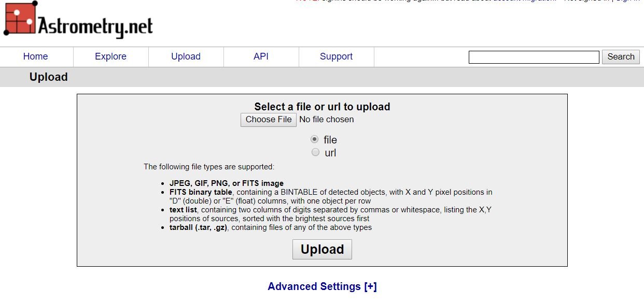Click the "text list" bold text
This screenshot has width=644, height=304.
click(184, 210)
